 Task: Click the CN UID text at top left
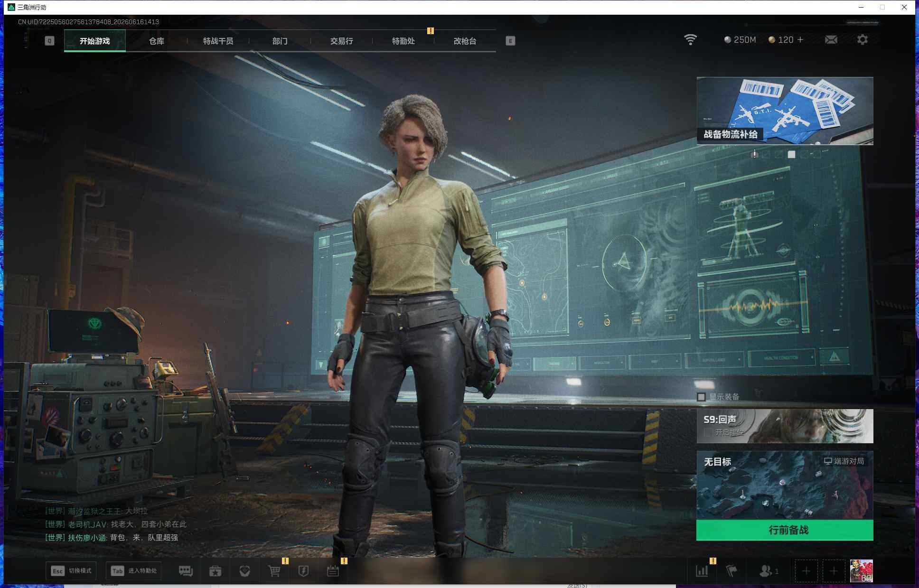point(88,22)
